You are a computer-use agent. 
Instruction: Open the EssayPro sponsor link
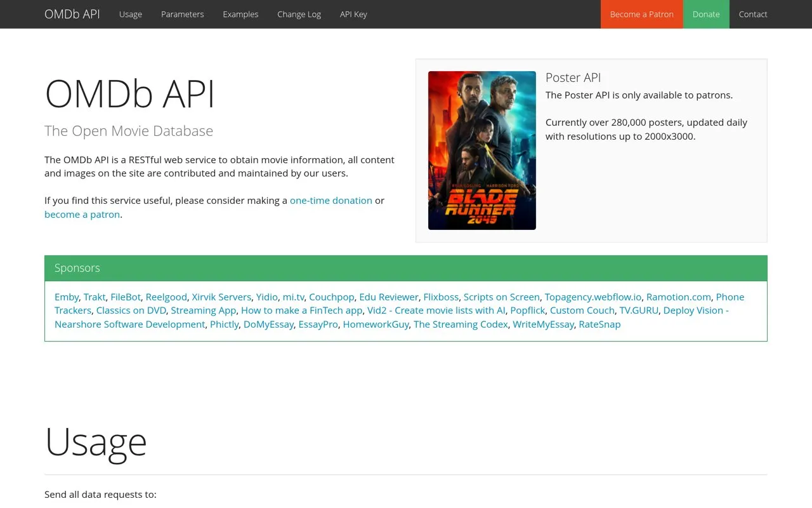318,324
